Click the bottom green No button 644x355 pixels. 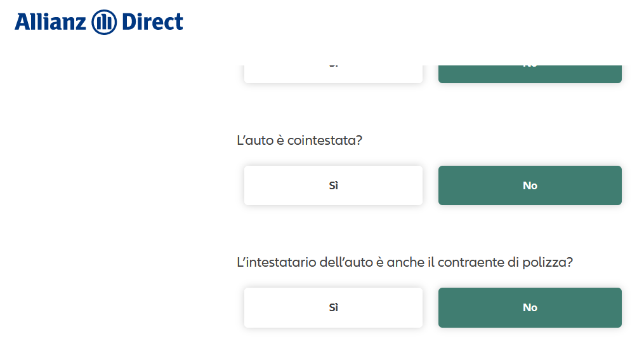[530, 307]
